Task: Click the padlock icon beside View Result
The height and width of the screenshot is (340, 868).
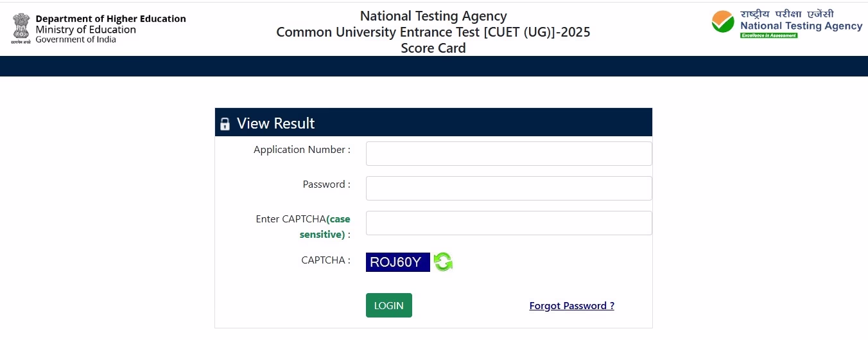Action: click(225, 124)
